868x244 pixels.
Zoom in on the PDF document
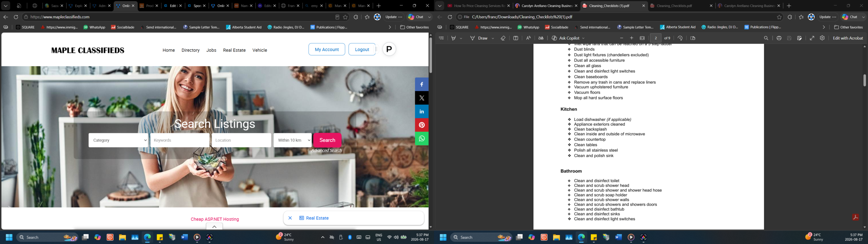tap(632, 38)
